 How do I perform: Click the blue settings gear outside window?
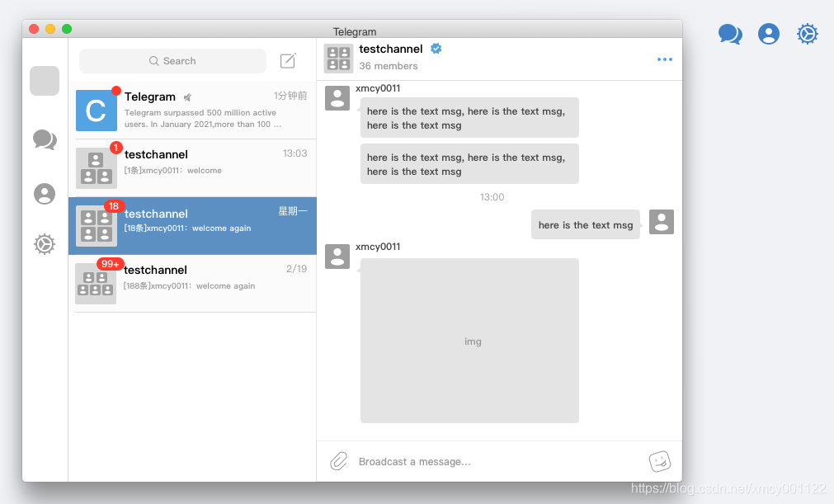coord(808,34)
